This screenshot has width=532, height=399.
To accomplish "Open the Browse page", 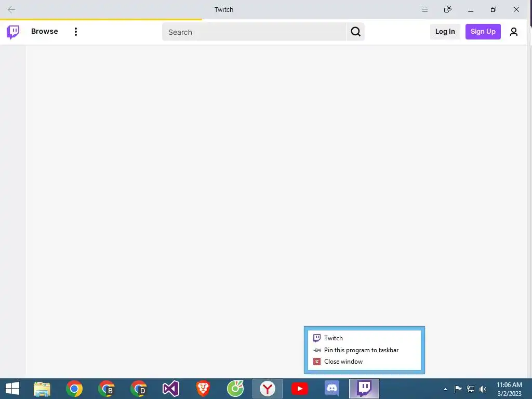I will [x=45, y=32].
